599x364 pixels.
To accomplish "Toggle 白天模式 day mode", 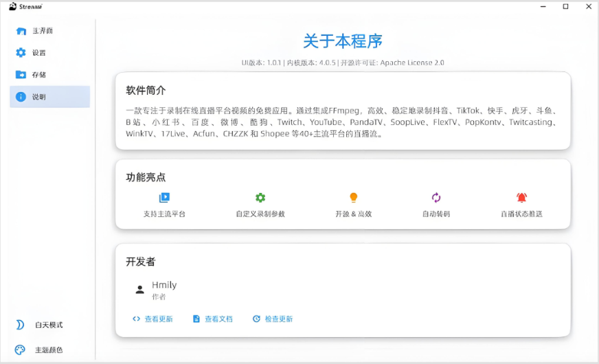I will [49, 325].
